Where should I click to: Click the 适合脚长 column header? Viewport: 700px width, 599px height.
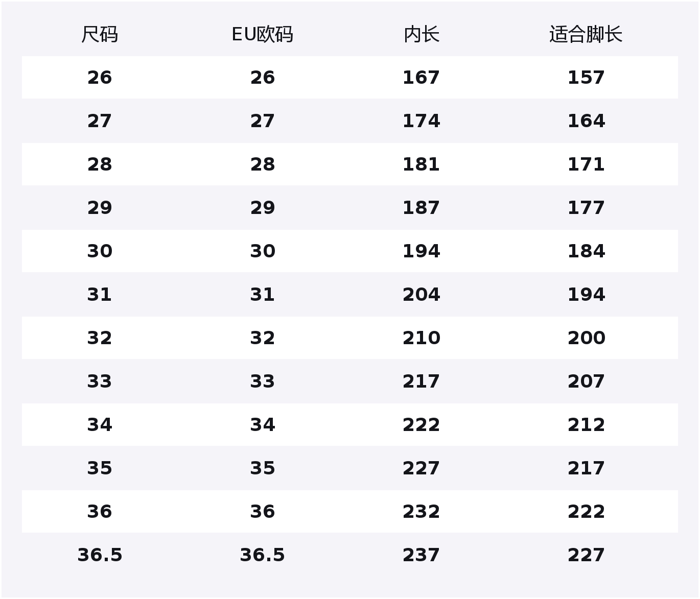(586, 35)
